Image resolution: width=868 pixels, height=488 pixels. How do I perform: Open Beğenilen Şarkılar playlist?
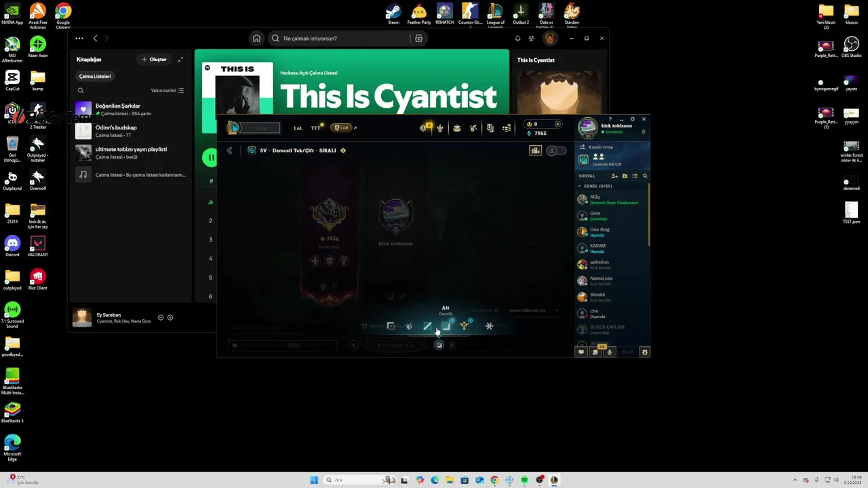click(130, 110)
